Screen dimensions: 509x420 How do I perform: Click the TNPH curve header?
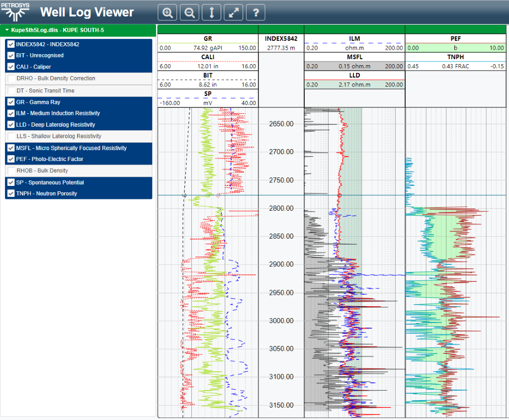pyautogui.click(x=456, y=57)
